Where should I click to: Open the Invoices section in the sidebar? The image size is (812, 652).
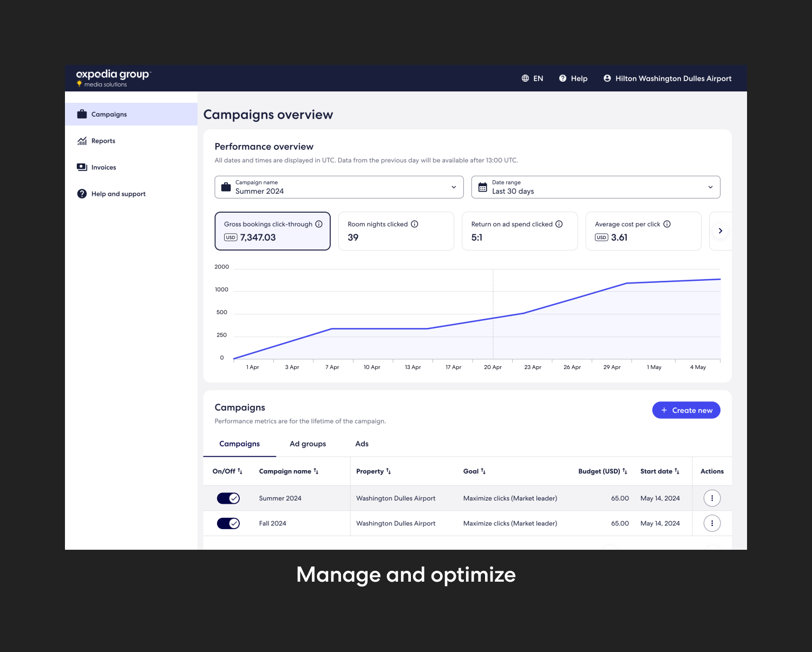[103, 167]
